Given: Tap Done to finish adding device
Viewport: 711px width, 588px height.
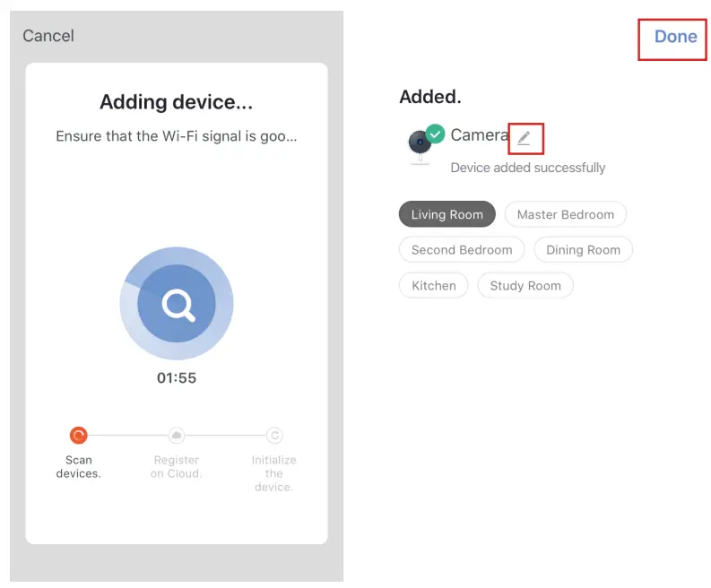Looking at the screenshot, I should pyautogui.click(x=676, y=37).
